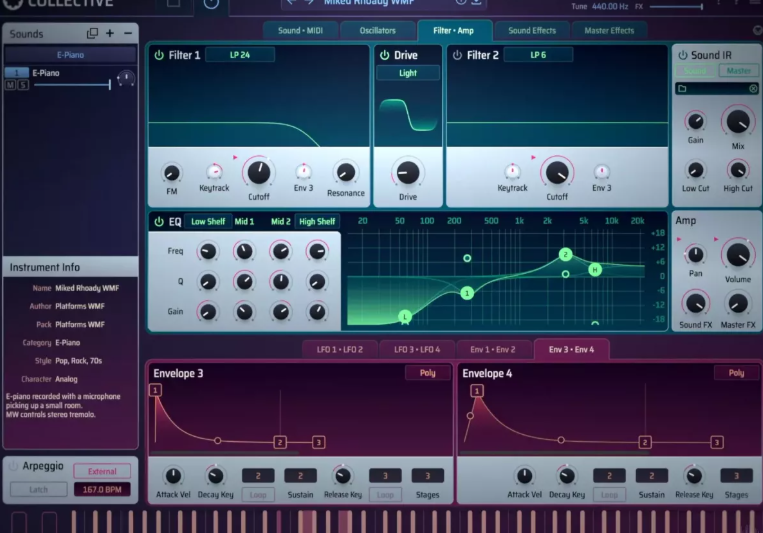Click Filter 2 Keytrack knob
763x533 pixels.
(512, 171)
